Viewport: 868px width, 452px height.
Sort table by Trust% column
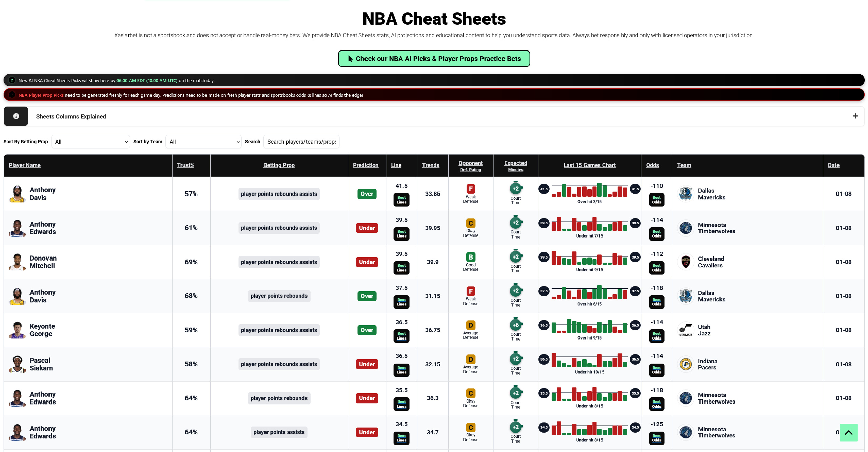pos(186,165)
